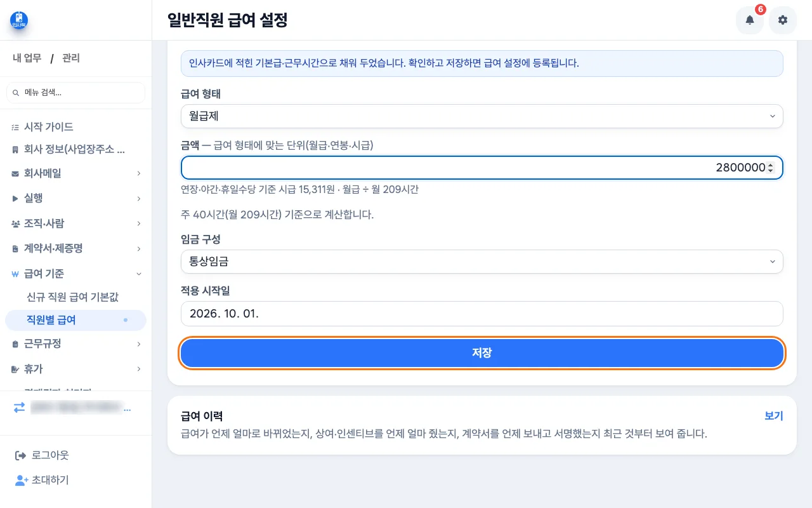812x508 pixels.
Task: Click the 조직·사람 people icon
Action: (15, 224)
